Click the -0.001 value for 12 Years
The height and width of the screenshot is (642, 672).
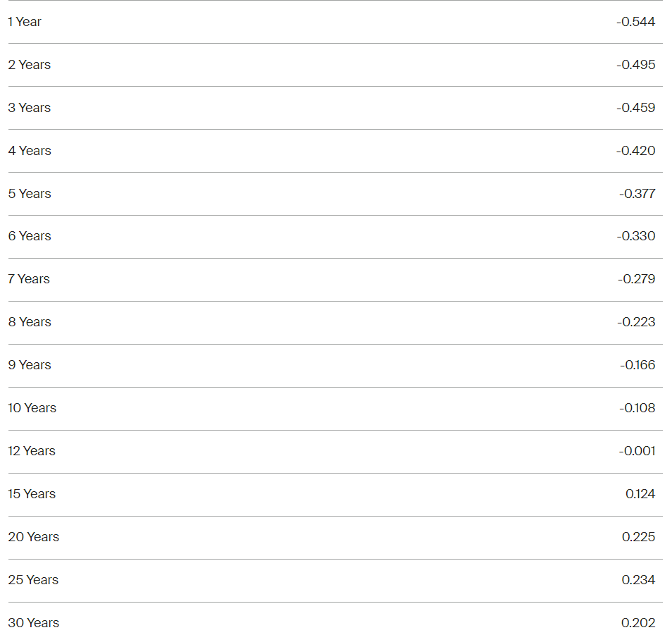(x=637, y=451)
